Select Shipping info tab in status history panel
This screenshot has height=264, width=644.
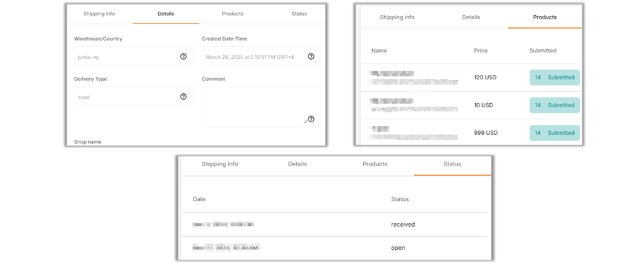220,164
